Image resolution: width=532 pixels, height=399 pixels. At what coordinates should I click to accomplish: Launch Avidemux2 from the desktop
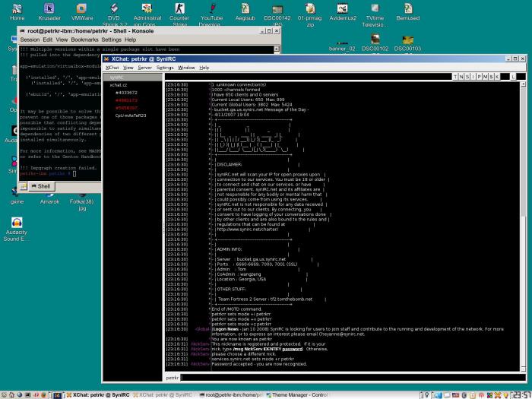(x=343, y=12)
